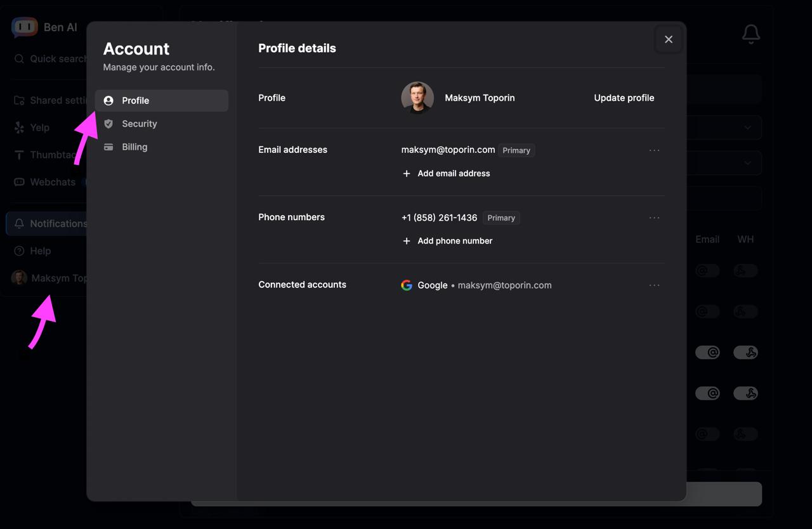Open the options menu for the phone number
Screen dimensions: 812x529
pos(654,218)
